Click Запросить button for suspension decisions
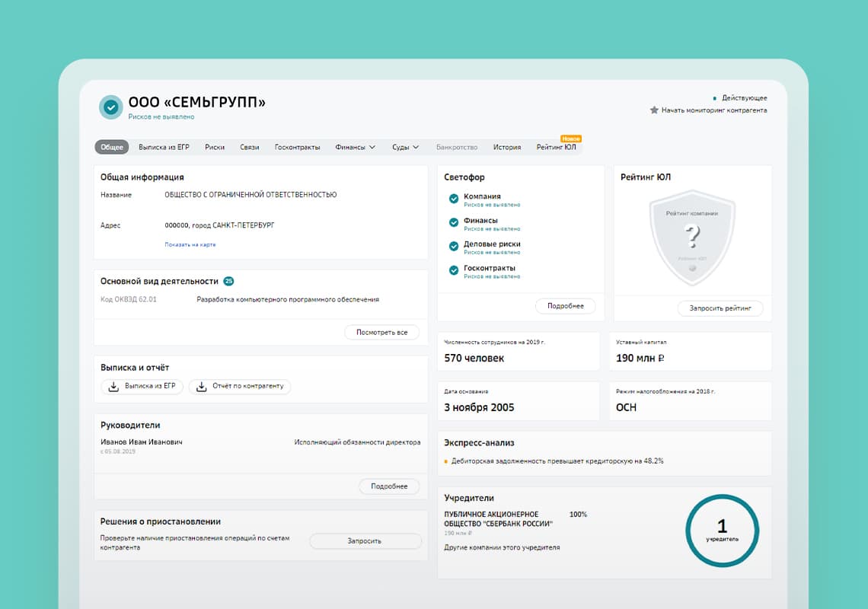This screenshot has width=868, height=609. [365, 541]
